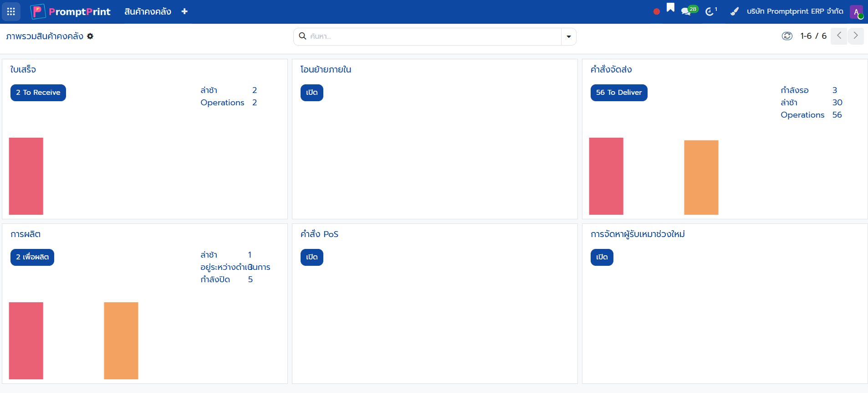Click ล่าช้า link in คำสั่งจัดส่ง card
Image resolution: width=868 pixels, height=393 pixels.
789,103
